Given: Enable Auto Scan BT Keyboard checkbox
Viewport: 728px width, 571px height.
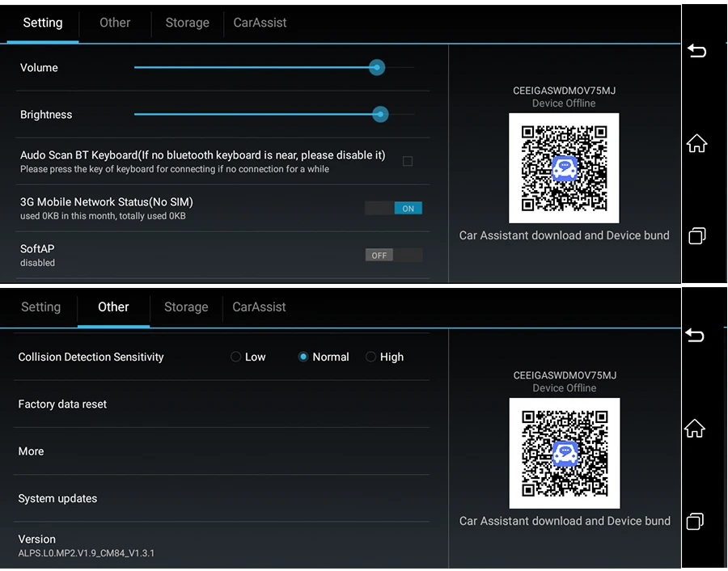Looking at the screenshot, I should (407, 161).
